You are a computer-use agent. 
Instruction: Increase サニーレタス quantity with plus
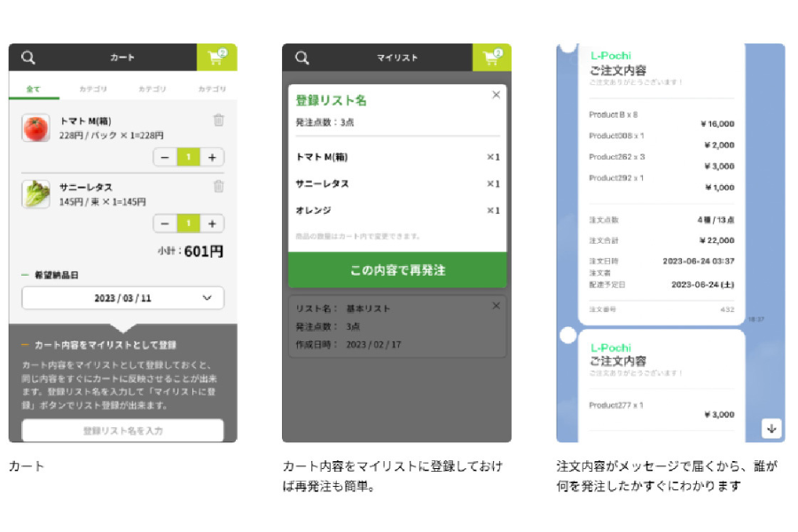click(x=213, y=223)
